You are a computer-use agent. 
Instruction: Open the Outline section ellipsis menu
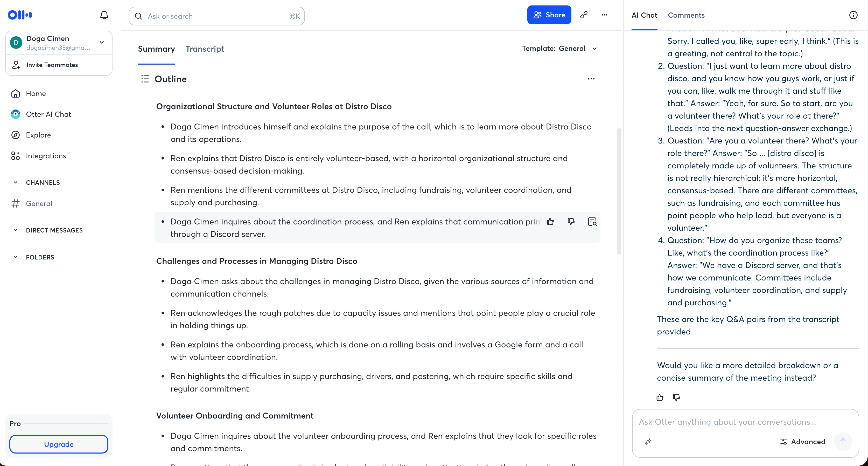591,79
